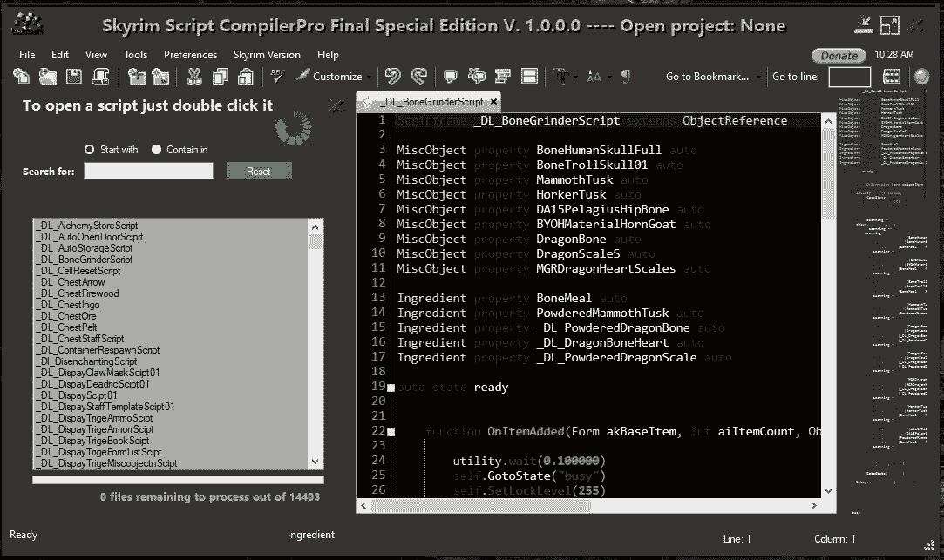The width and height of the screenshot is (944, 560).
Task: Click the new project folder icon
Action: [137, 77]
